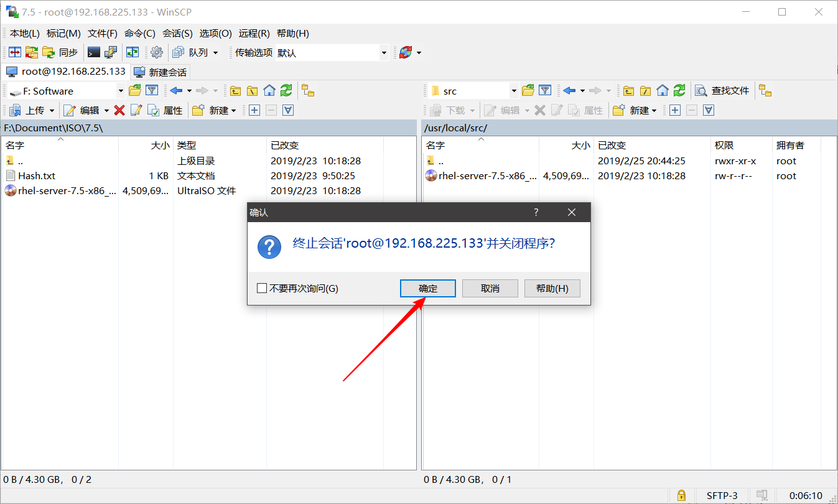Open the 传输选项 默认 combo box
The height and width of the screenshot is (504, 838).
(332, 53)
